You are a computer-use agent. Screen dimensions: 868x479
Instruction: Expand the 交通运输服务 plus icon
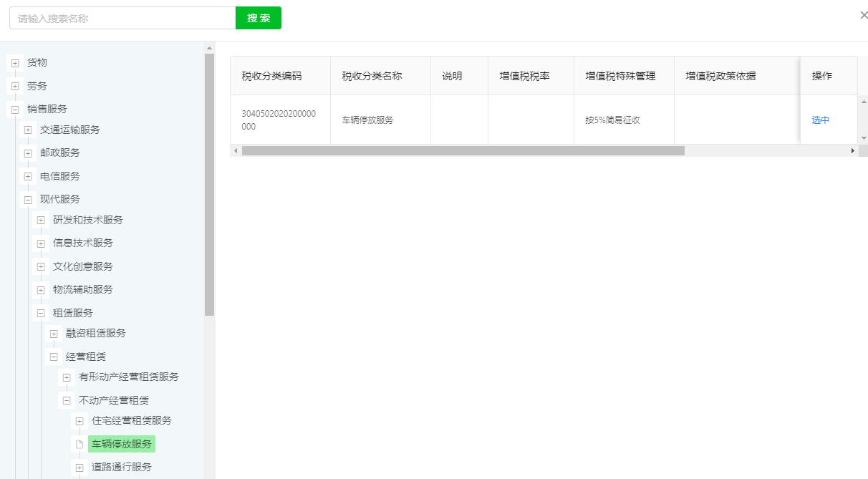pyautogui.click(x=28, y=130)
